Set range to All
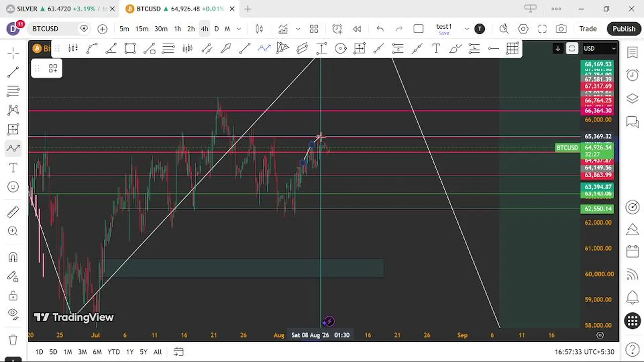Image resolution: width=644 pixels, height=362 pixels. 157,352
